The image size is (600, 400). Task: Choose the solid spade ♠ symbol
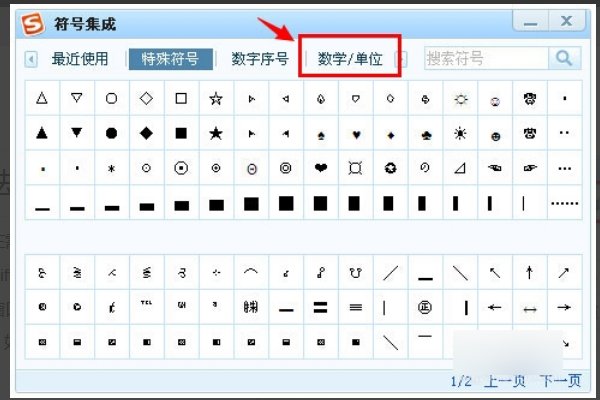[x=321, y=133]
